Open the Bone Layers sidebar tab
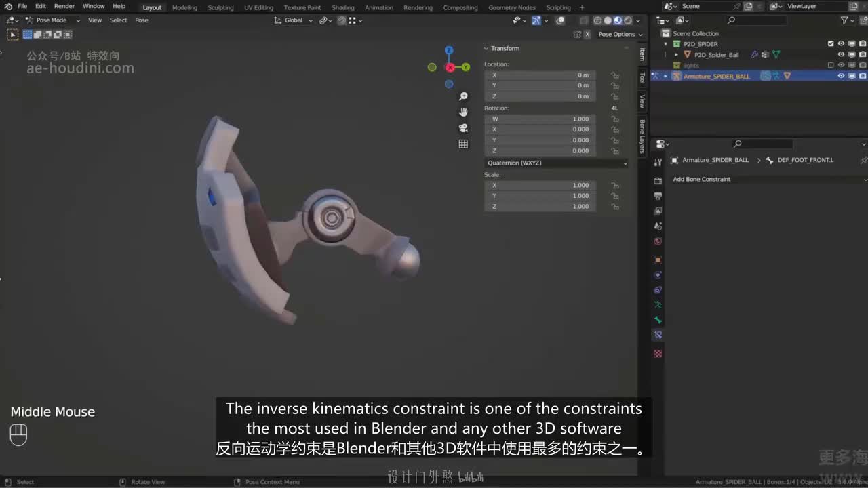This screenshot has height=488, width=868. click(642, 136)
